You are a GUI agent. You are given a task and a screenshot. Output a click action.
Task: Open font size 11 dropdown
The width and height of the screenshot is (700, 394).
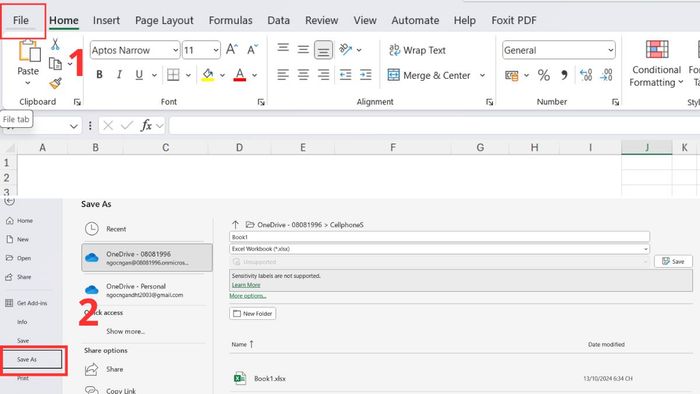click(216, 50)
